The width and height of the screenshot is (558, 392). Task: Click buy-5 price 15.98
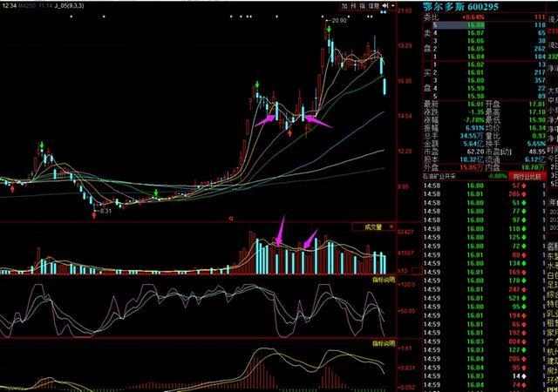(476, 97)
